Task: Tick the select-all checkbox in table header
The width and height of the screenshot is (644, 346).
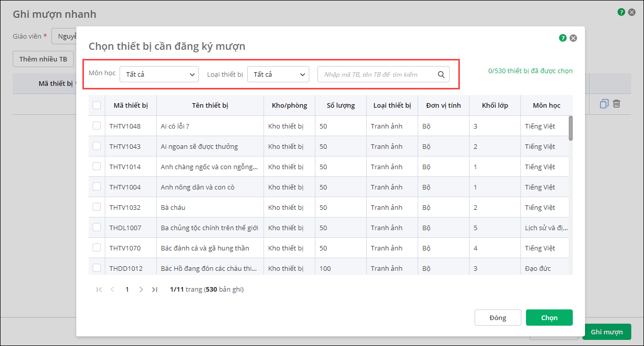Action: click(x=97, y=105)
